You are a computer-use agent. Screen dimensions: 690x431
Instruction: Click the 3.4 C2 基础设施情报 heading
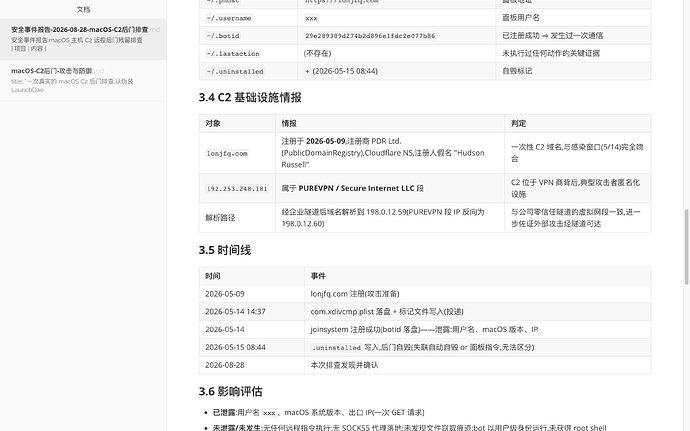[x=250, y=97]
